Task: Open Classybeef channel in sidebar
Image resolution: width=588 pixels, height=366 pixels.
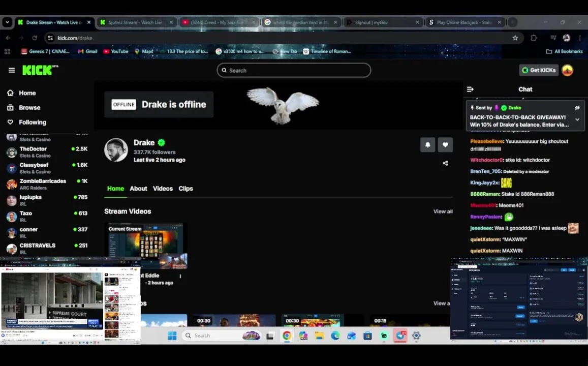Action: 47,168
